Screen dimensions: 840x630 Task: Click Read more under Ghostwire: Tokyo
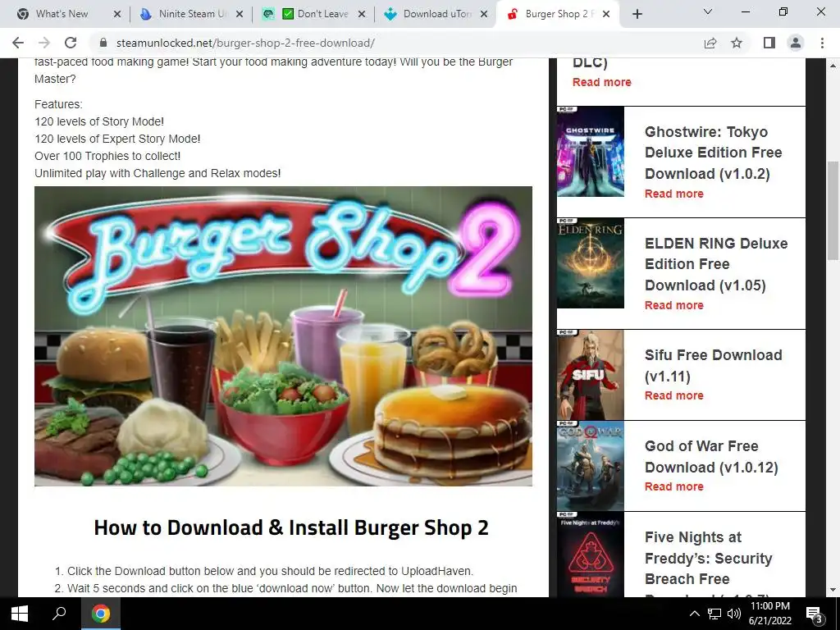click(x=674, y=194)
